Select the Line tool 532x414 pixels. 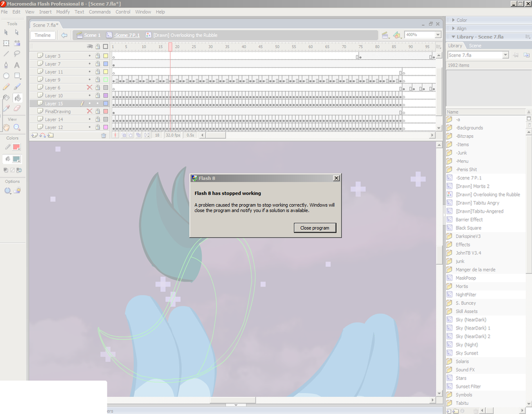[6, 54]
